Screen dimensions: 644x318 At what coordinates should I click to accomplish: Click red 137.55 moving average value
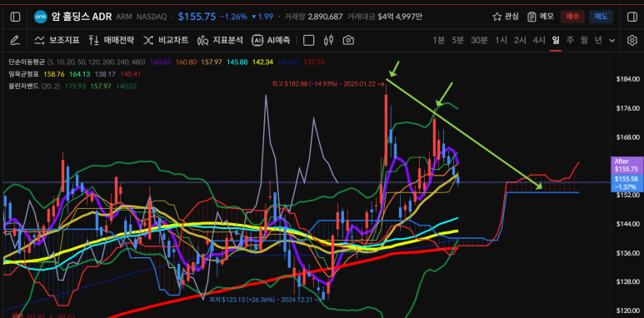314,62
